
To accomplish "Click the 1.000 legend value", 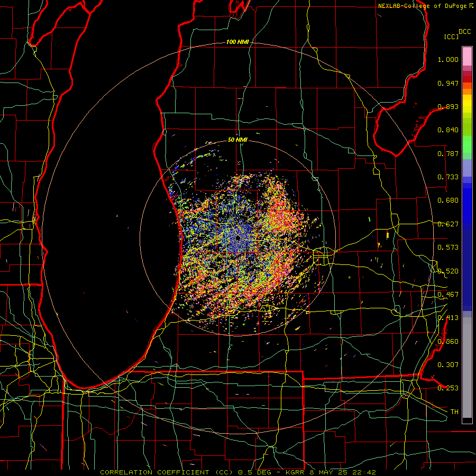I will point(448,60).
